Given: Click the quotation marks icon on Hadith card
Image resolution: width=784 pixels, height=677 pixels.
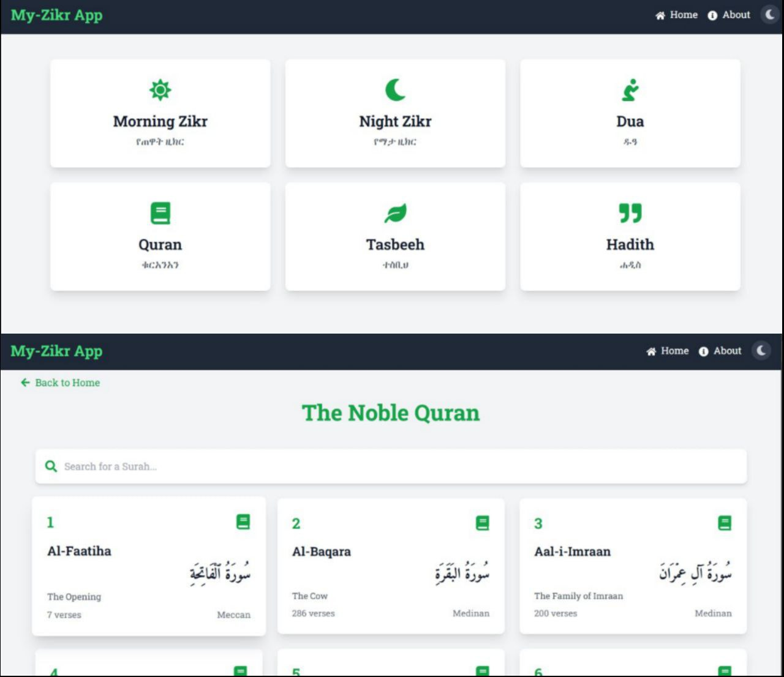Looking at the screenshot, I should (x=630, y=213).
